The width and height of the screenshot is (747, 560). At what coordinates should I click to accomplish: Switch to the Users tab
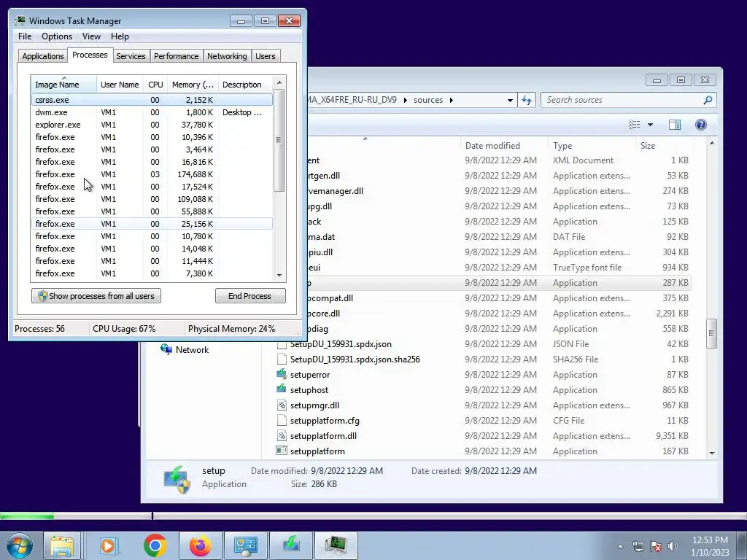pyautogui.click(x=265, y=56)
